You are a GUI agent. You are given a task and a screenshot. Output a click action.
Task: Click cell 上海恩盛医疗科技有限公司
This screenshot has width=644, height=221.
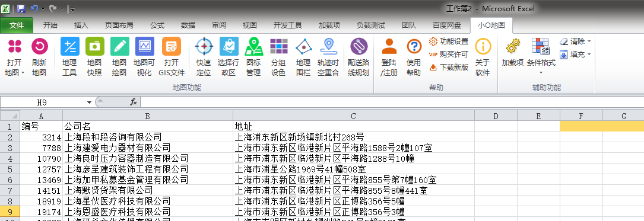tap(147, 212)
